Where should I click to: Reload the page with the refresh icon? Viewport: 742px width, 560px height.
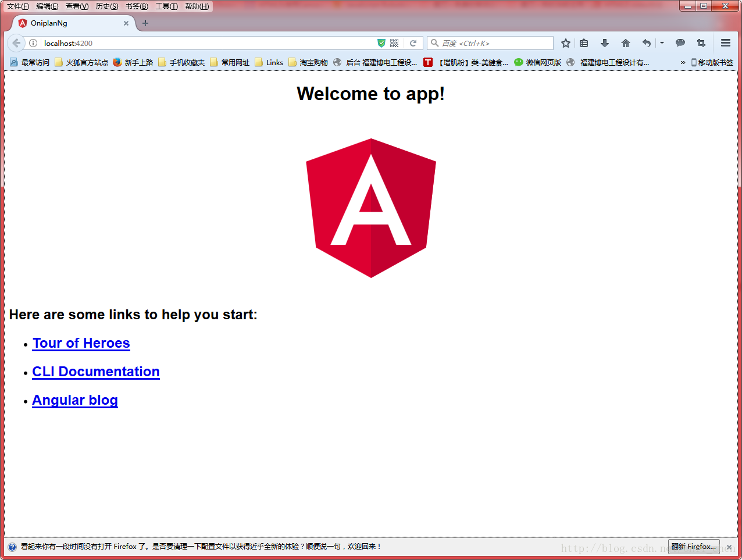click(413, 43)
